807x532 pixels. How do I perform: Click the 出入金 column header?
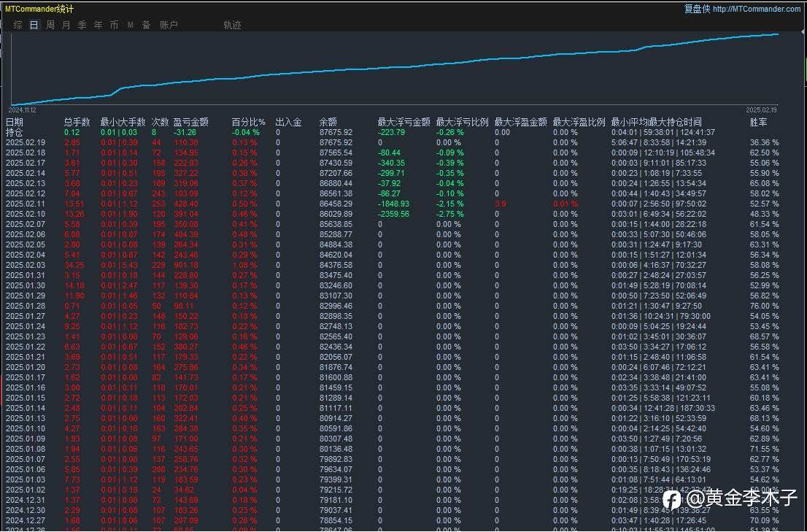(289, 122)
